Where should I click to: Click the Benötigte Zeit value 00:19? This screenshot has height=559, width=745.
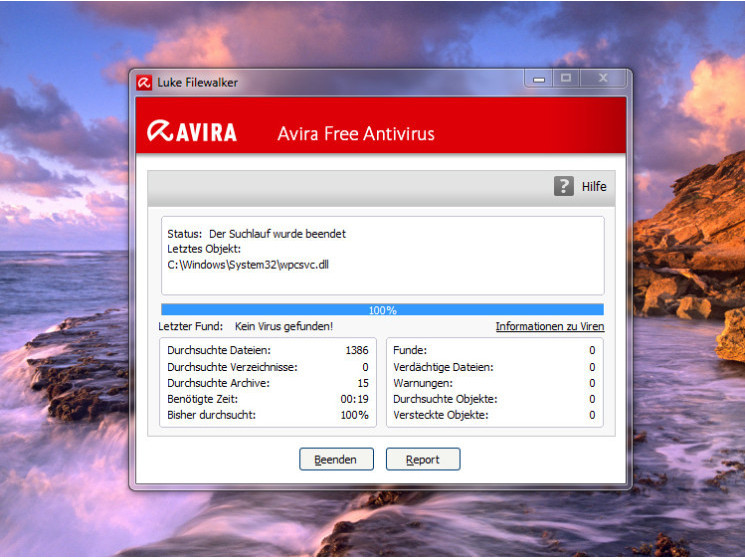pyautogui.click(x=354, y=399)
